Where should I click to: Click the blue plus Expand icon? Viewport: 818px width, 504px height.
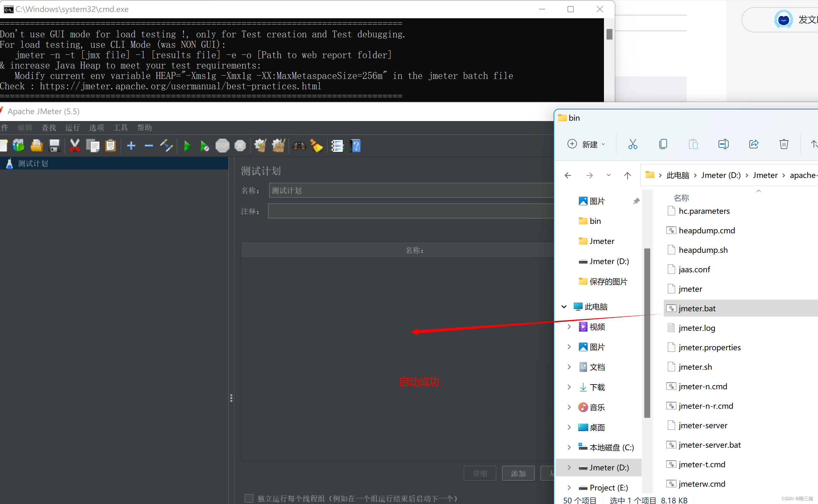click(131, 146)
